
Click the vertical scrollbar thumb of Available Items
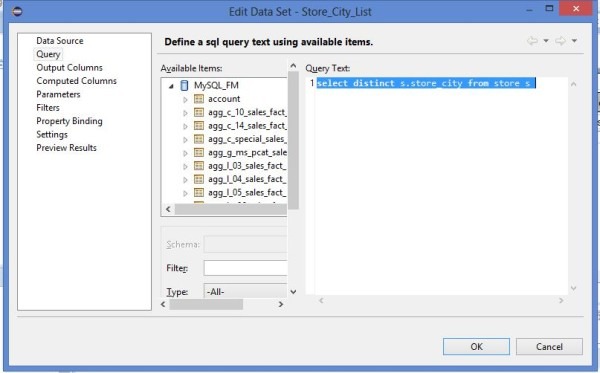pyautogui.click(x=293, y=140)
